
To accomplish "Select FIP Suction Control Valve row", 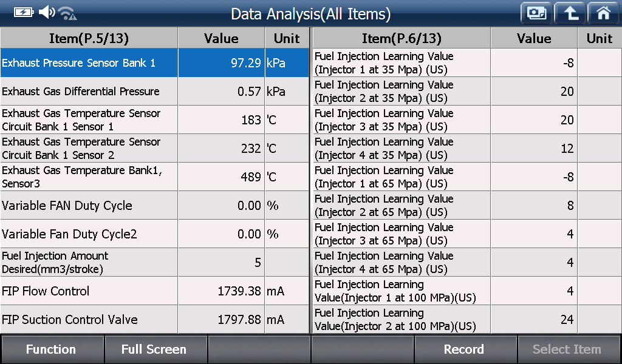I will [154, 319].
